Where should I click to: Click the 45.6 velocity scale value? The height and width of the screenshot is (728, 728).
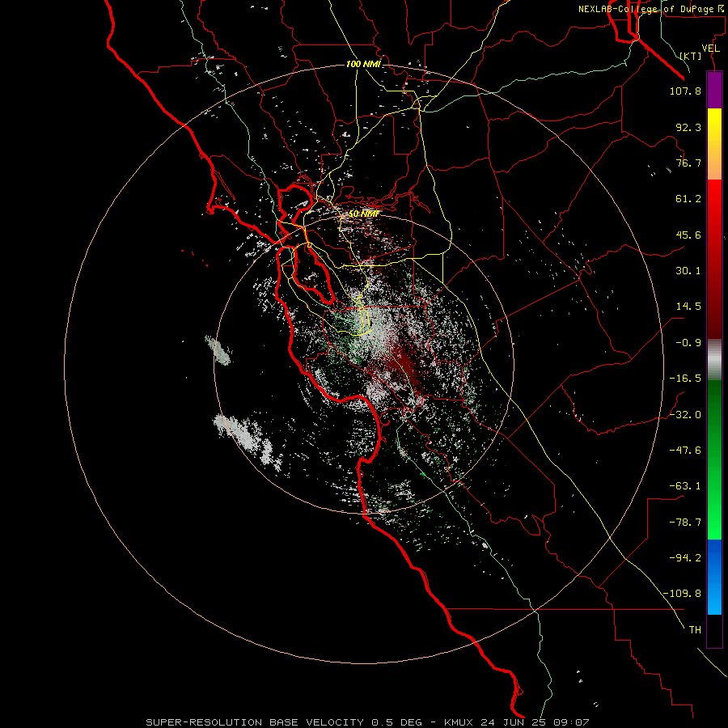[x=688, y=235]
